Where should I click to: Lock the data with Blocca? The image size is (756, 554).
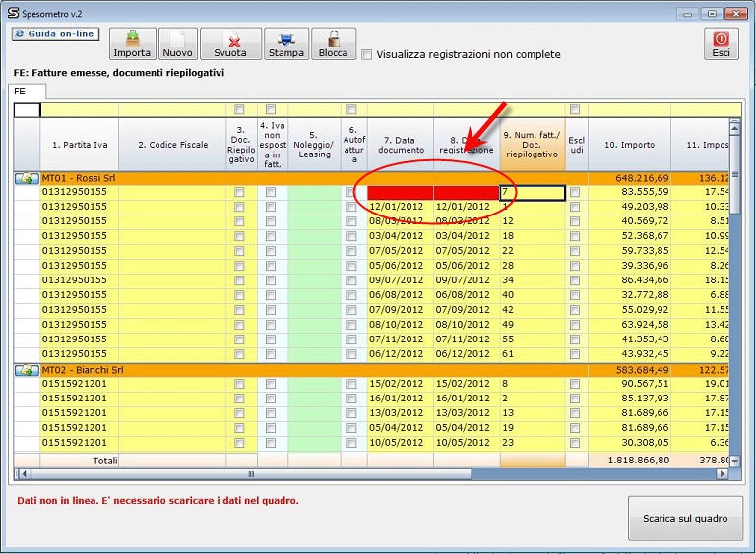(x=334, y=43)
